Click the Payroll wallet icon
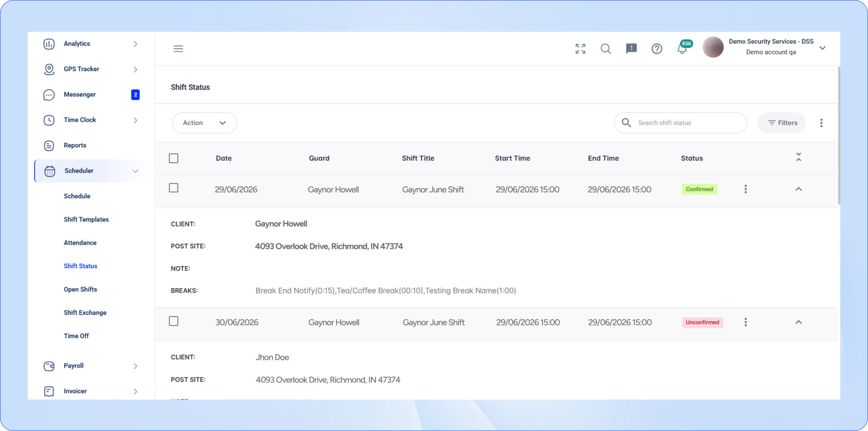The width and height of the screenshot is (868, 431). click(49, 366)
